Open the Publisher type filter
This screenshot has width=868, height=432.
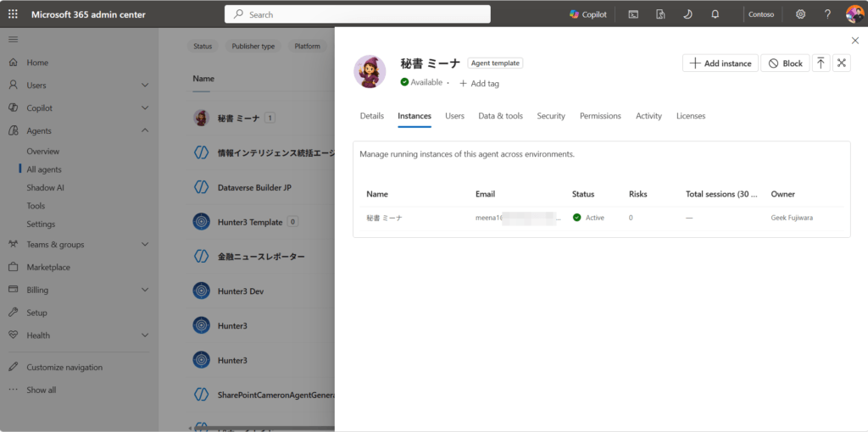coord(253,47)
